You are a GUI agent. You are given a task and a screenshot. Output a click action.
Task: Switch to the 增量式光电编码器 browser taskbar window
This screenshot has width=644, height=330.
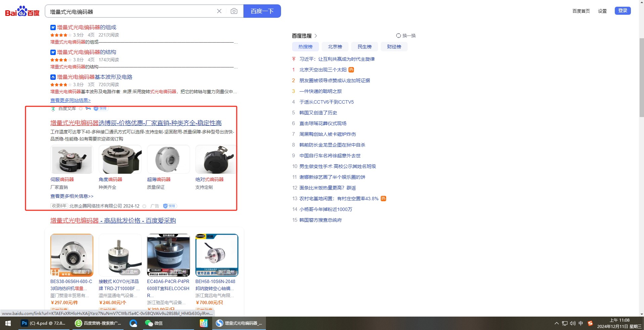(x=239, y=323)
